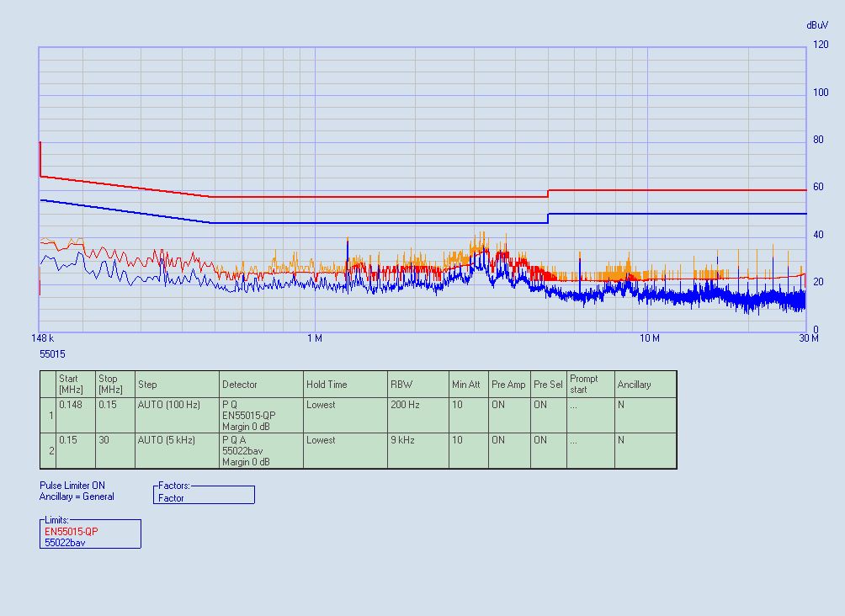The image size is (845, 616).
Task: Click the row 2 number cell
Action: (49, 450)
